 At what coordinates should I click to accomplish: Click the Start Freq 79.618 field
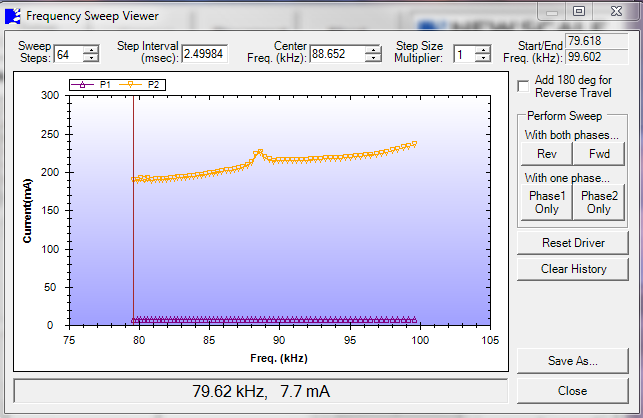click(x=597, y=41)
